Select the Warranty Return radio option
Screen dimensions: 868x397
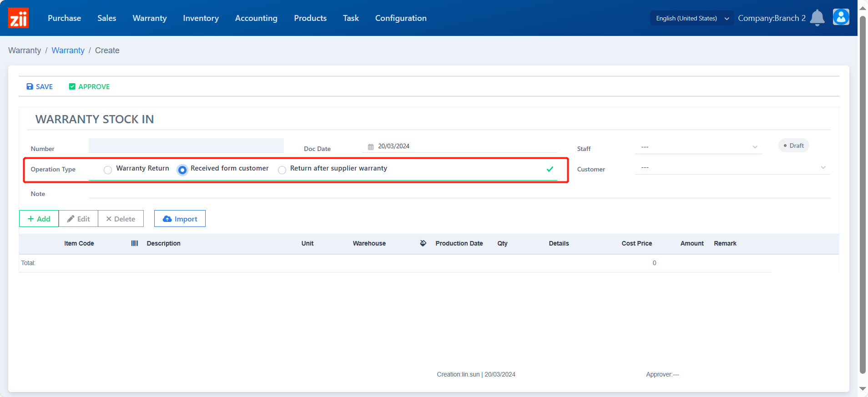pyautogui.click(x=108, y=170)
